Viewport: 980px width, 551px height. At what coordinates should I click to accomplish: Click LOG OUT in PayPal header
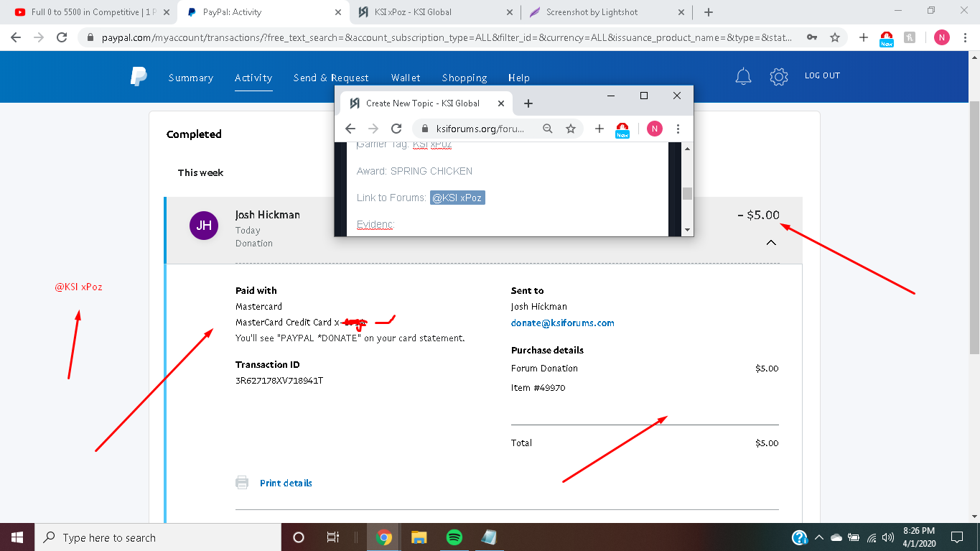coord(822,75)
